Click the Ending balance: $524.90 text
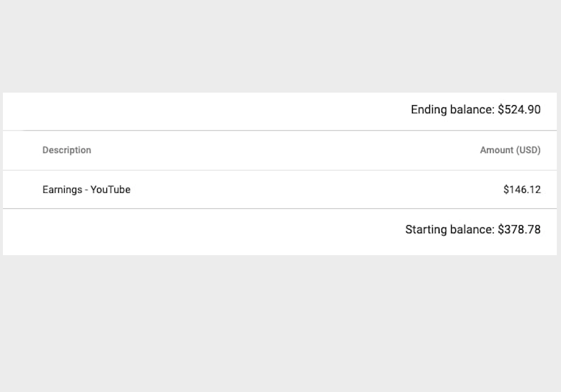Screen dimensions: 561x392 click(475, 110)
